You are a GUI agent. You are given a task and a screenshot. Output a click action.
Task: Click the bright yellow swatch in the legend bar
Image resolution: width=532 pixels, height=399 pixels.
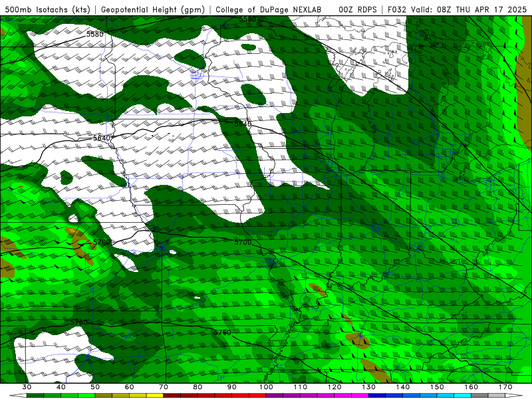tap(155, 395)
